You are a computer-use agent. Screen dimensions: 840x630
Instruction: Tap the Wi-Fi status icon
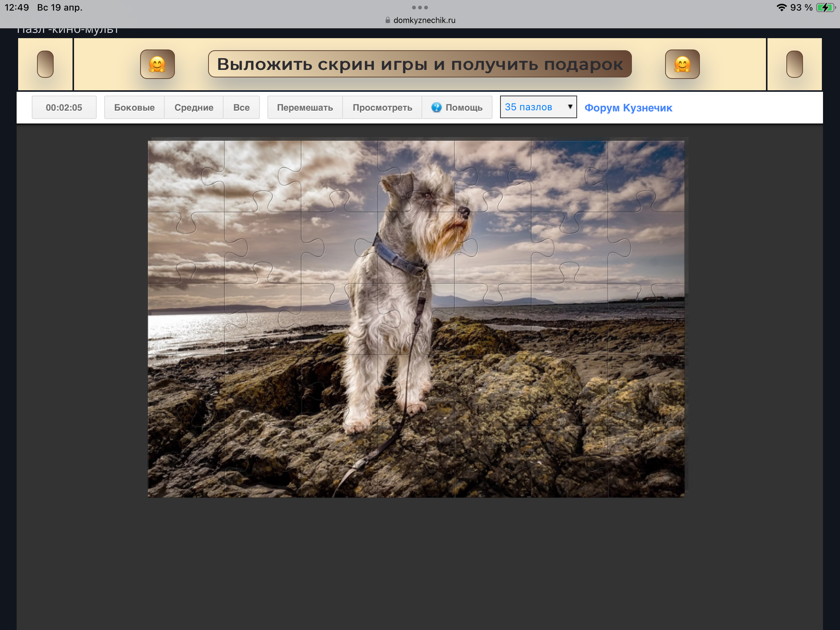pyautogui.click(x=781, y=8)
